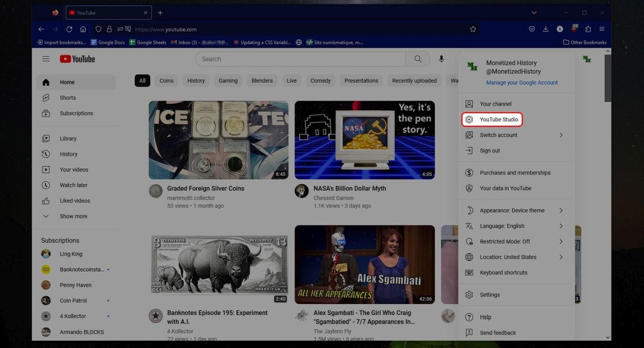
Task: Click the YouTube logo
Action: 77,59
